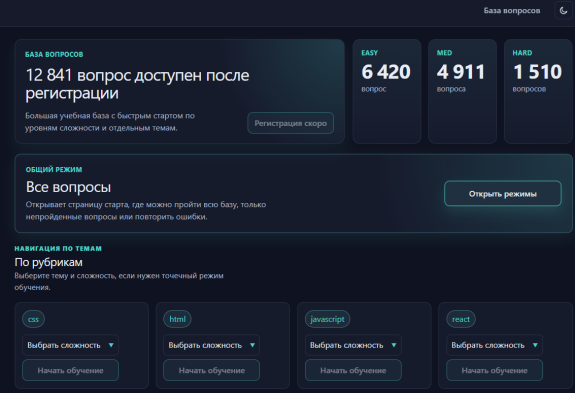
Task: Start learning in the css card
Action: click(x=70, y=370)
